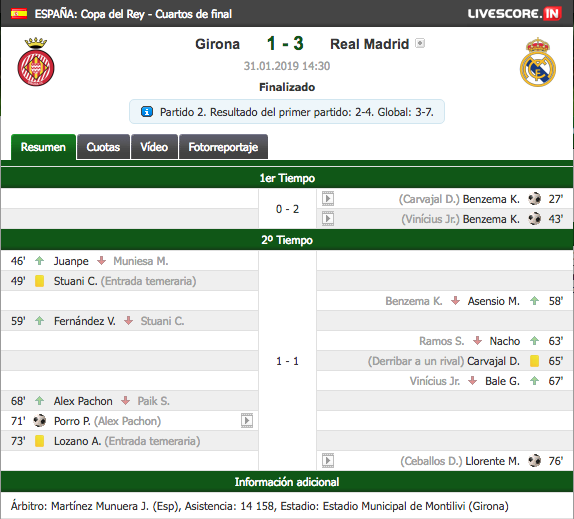Select the Resumen tab
Image resolution: width=574 pixels, height=519 pixels.
pyautogui.click(x=43, y=147)
